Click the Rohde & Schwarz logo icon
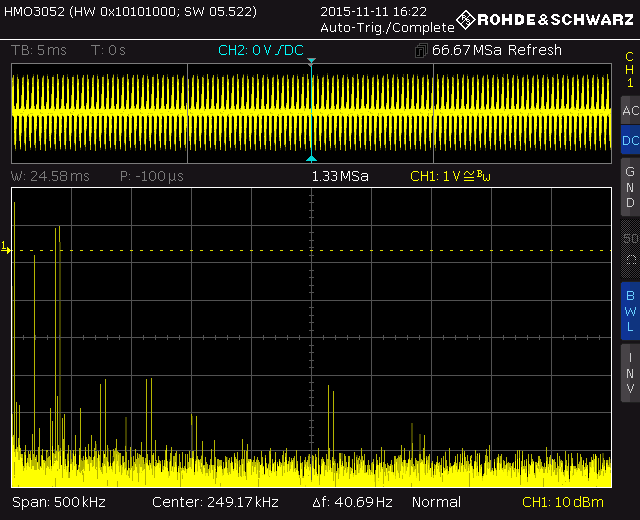This screenshot has width=640, height=520. (x=466, y=19)
